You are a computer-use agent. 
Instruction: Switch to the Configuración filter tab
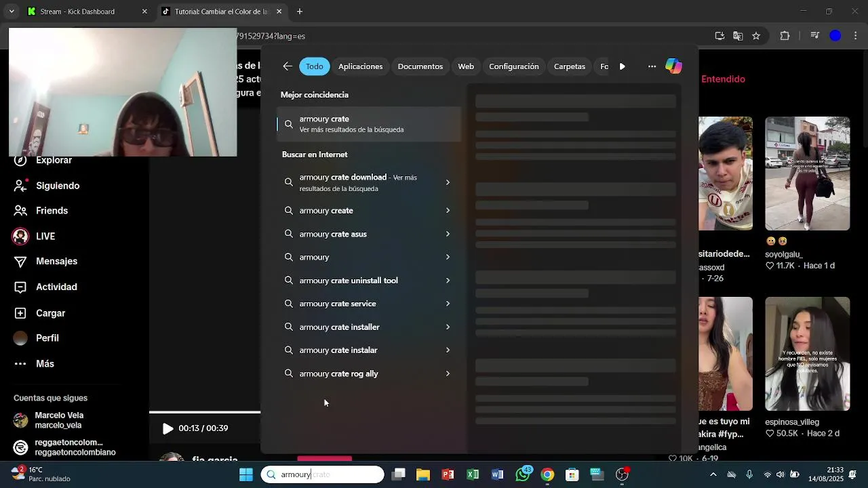(514, 66)
